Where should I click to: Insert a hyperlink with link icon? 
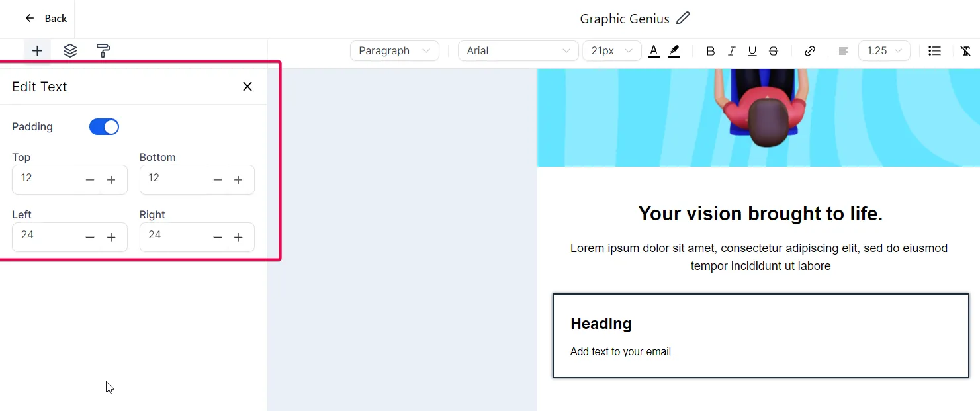pyautogui.click(x=809, y=51)
